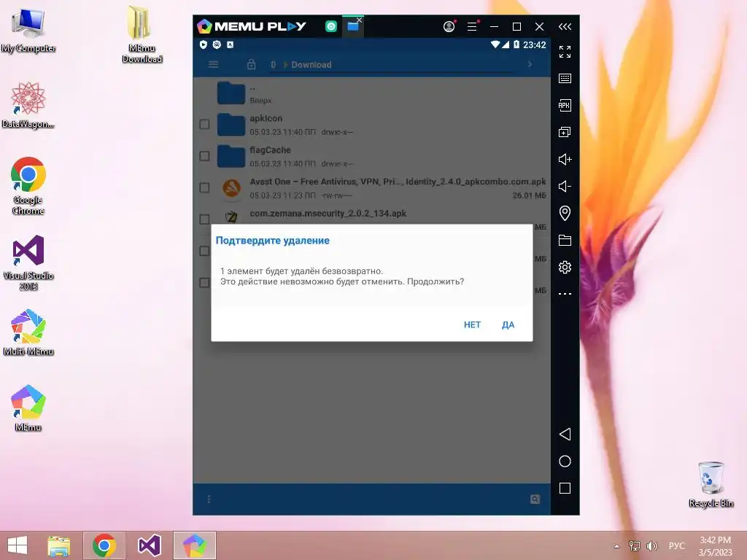Image resolution: width=747 pixels, height=560 pixels.
Task: Open DataWagon desktop shortcut
Action: (28, 105)
